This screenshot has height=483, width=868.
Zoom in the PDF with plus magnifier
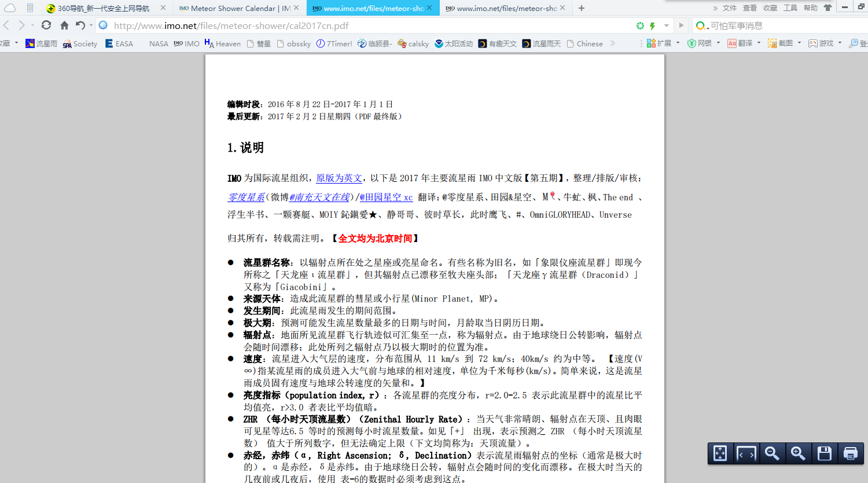click(798, 453)
